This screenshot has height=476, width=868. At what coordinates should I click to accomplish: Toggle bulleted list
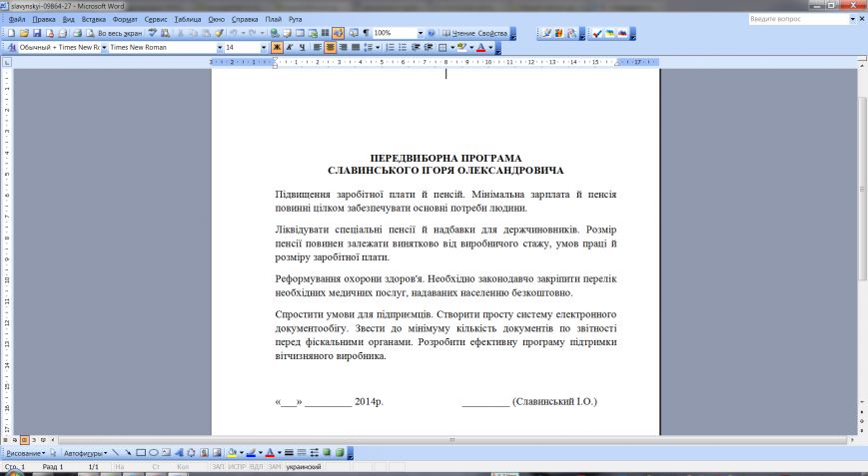point(403,48)
